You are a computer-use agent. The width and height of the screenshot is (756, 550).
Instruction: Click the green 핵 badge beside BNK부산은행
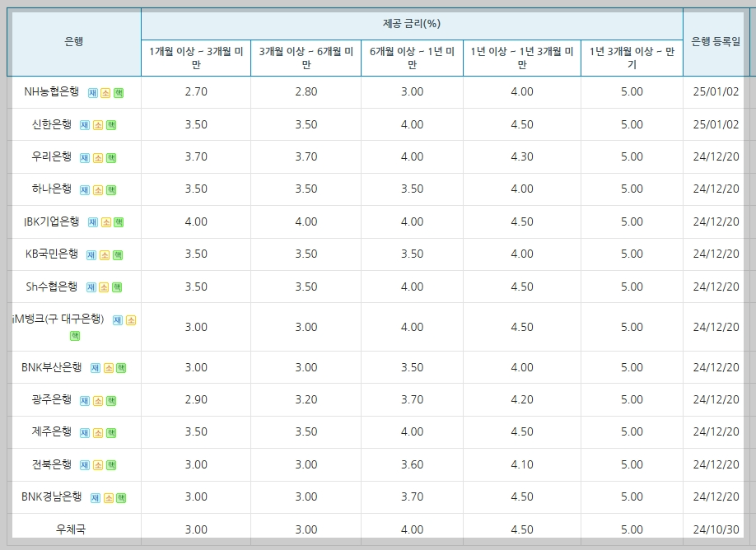point(122,368)
